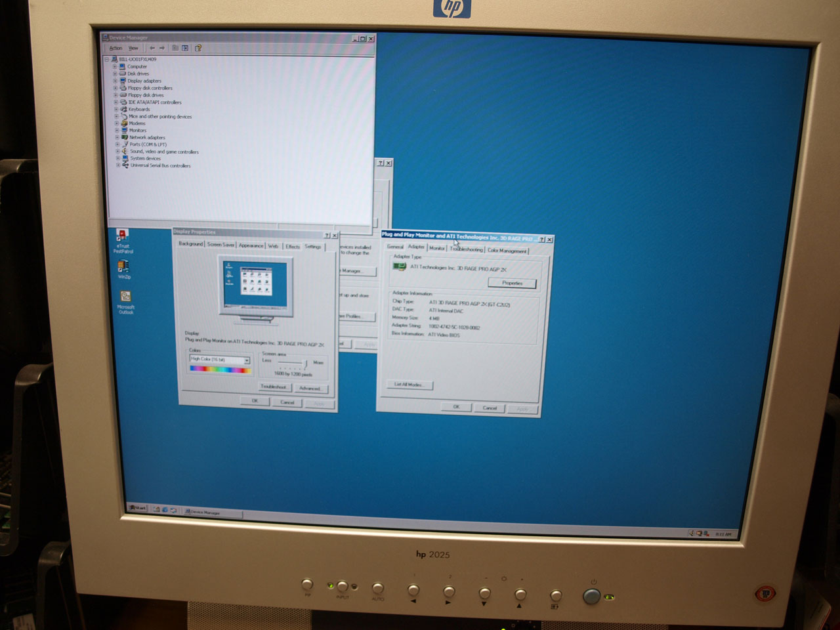Select the Display adapters icon in the tree

pos(123,81)
